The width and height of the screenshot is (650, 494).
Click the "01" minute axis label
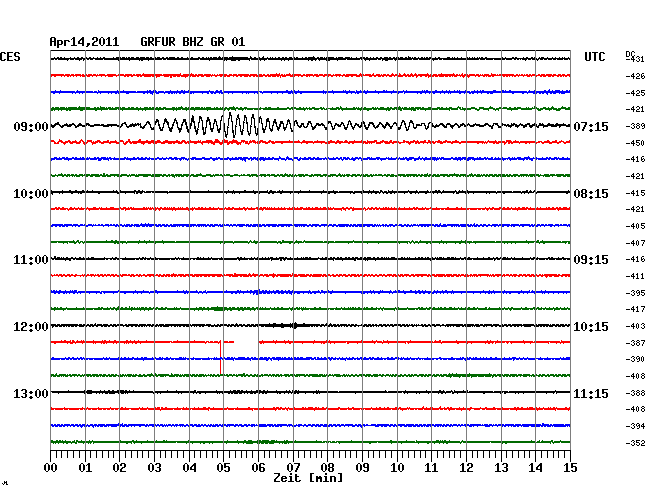coord(85,467)
